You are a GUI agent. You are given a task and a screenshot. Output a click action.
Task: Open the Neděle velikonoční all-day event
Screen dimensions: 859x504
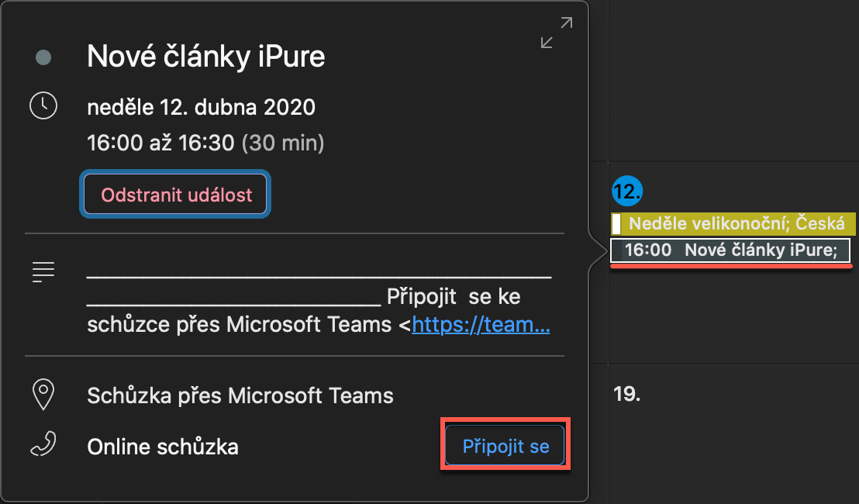[x=737, y=224]
